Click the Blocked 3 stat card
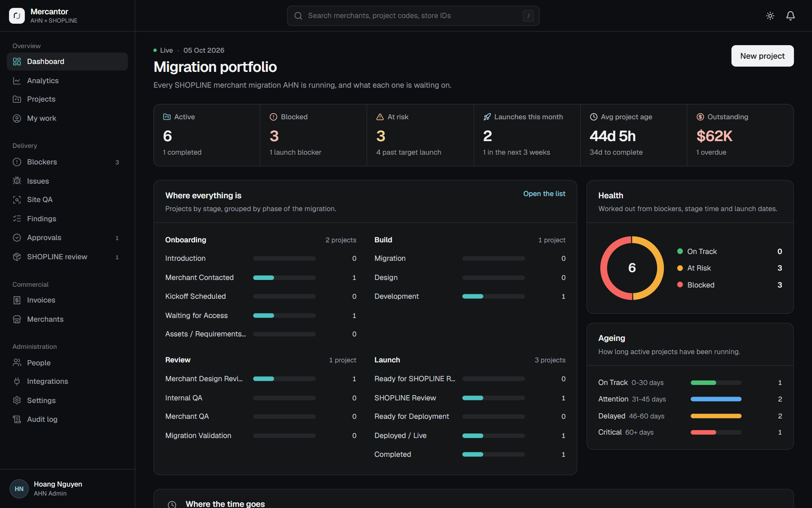The height and width of the screenshot is (508, 812). coord(313,135)
